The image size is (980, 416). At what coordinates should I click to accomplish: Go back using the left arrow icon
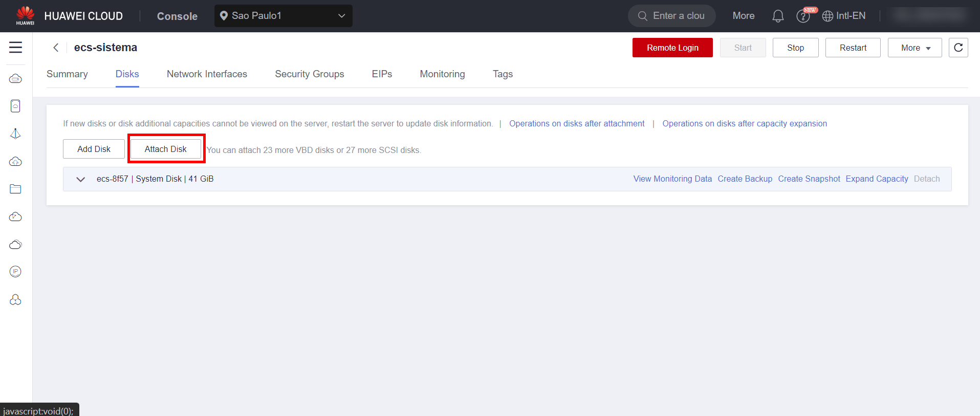click(56, 48)
